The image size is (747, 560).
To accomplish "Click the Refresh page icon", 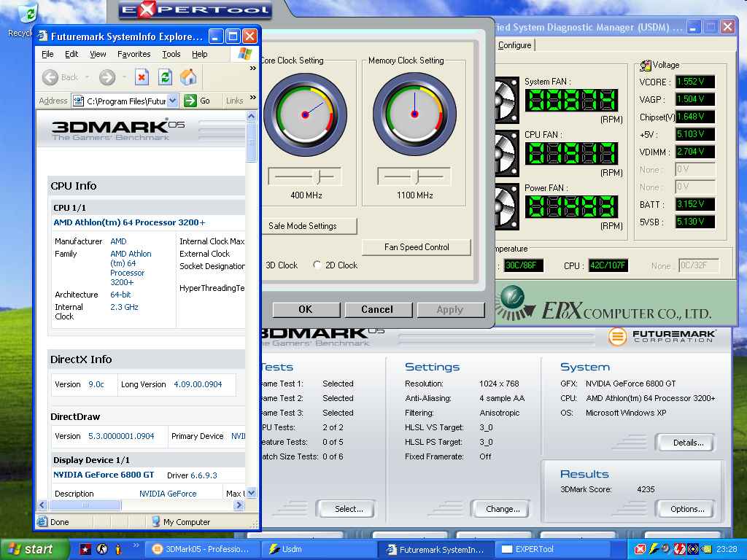I will click(x=166, y=77).
